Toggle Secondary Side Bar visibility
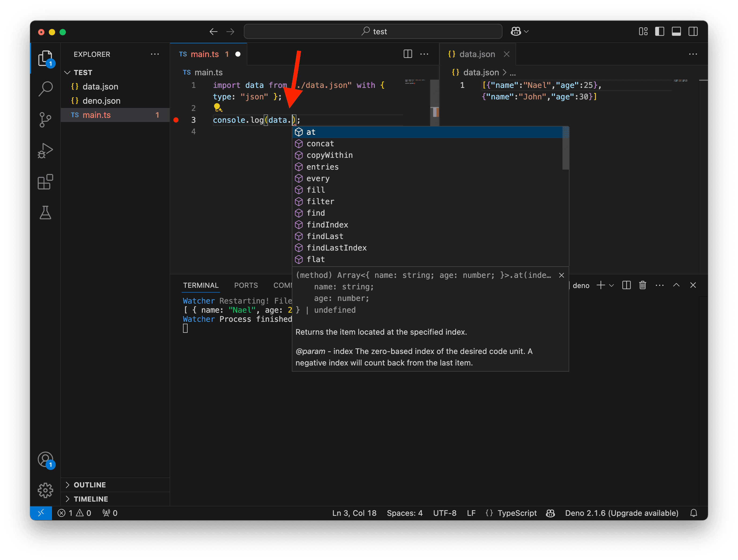 (693, 31)
